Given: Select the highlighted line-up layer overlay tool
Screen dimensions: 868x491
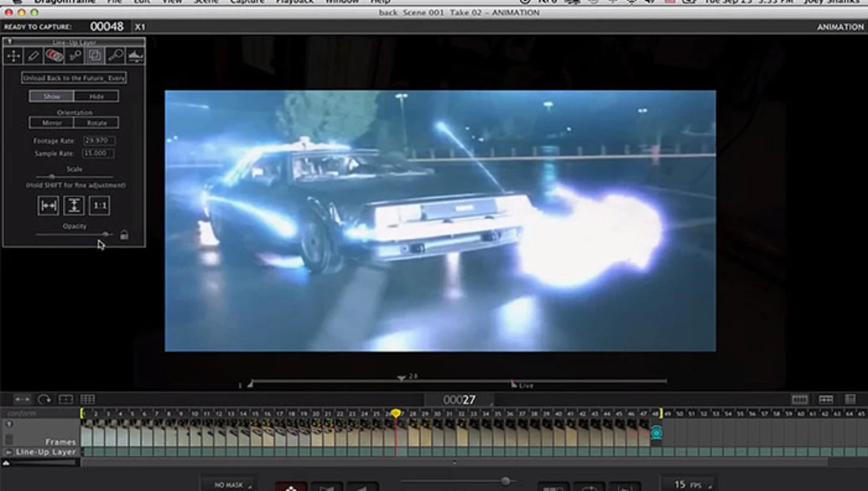Looking at the screenshot, I should coord(95,56).
